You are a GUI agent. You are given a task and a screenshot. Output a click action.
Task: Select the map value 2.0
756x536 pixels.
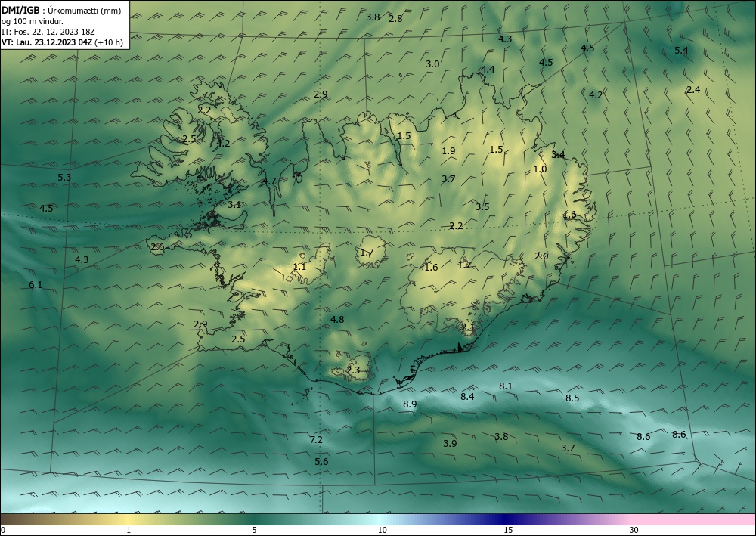tap(541, 256)
